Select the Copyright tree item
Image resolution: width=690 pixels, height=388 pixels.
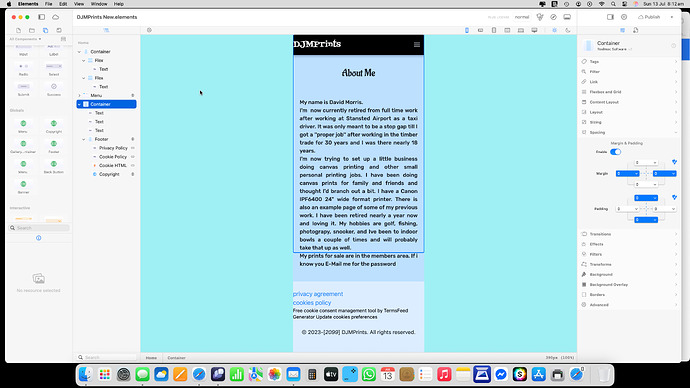click(109, 174)
